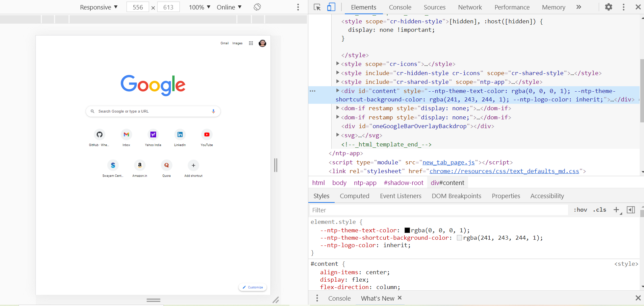Select ntp-app in the breadcrumb
The height and width of the screenshot is (306, 644).
(365, 183)
